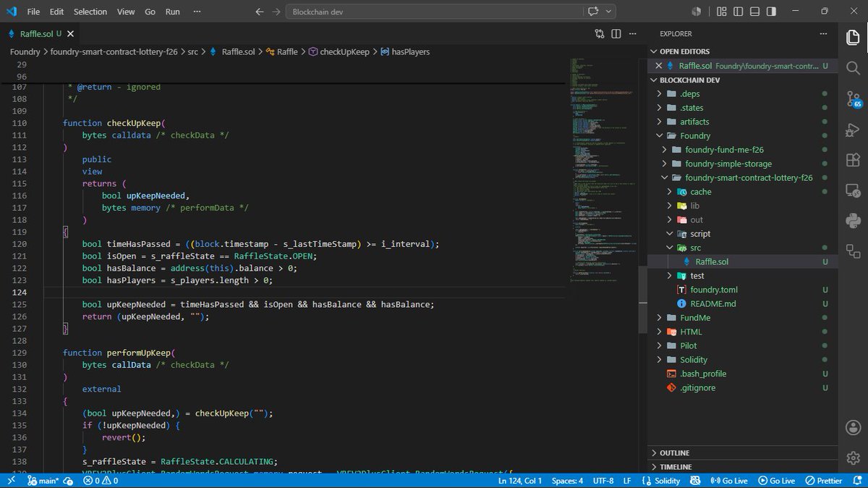Open the Manage gear in activity bar

[x=853, y=458]
